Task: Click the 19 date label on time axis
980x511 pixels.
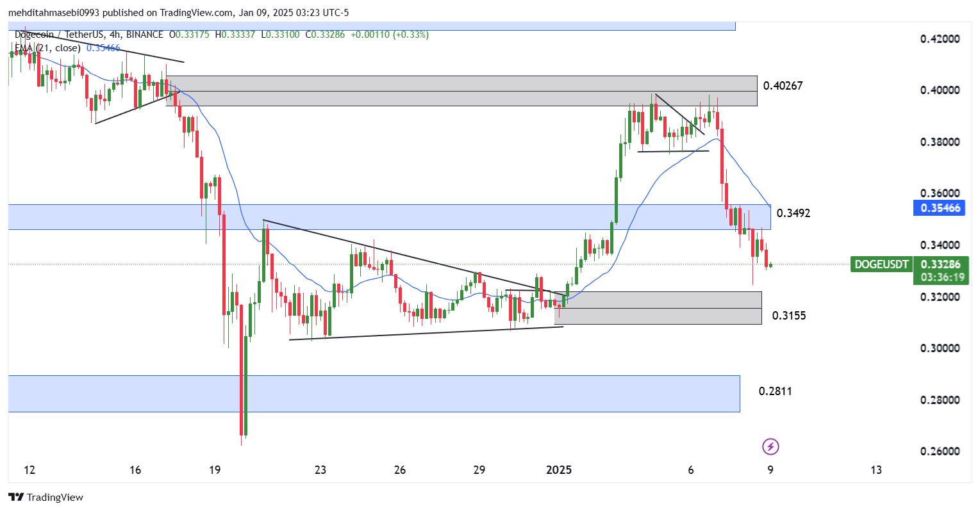Action: click(x=215, y=470)
